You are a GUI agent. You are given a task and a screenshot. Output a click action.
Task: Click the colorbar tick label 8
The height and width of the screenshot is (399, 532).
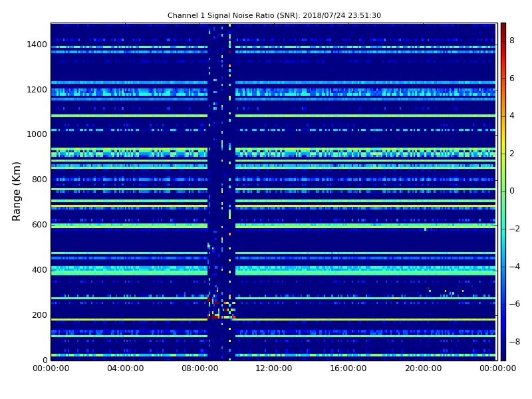tap(512, 41)
